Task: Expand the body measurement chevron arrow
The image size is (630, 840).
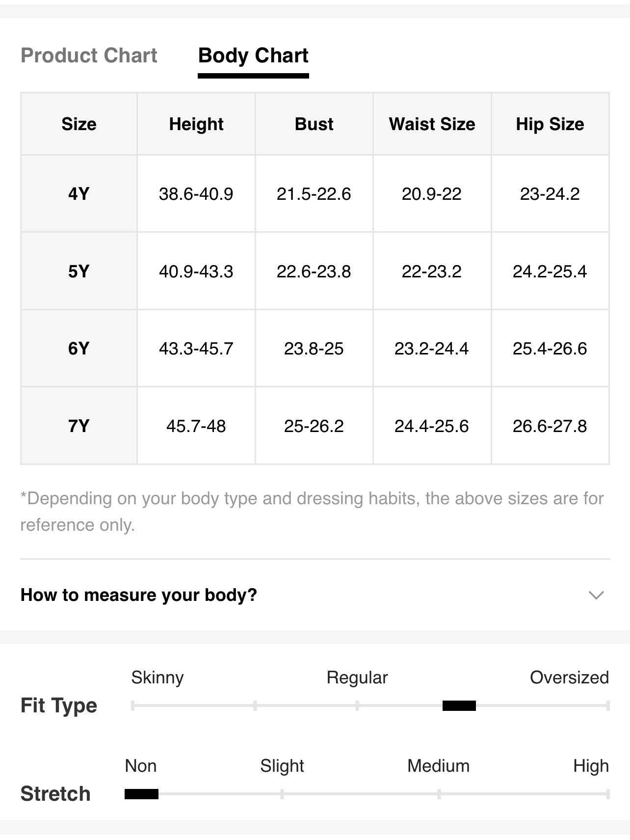Action: [596, 595]
